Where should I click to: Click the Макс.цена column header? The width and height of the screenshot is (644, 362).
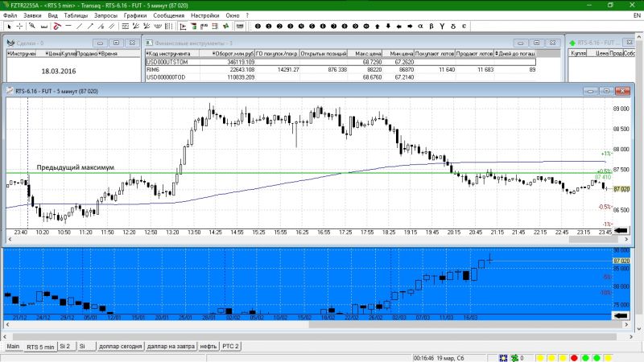tap(365, 53)
